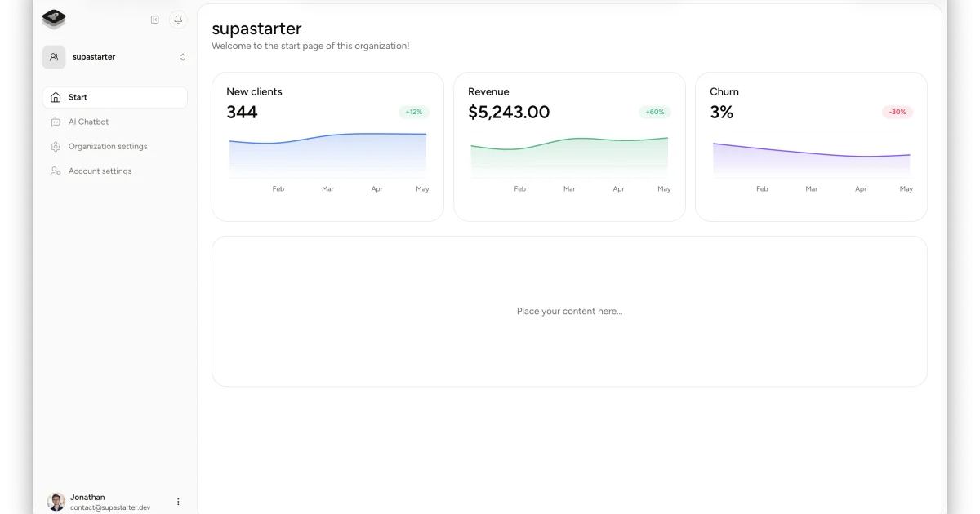Click the $5,243.00 revenue value

pyautogui.click(x=509, y=113)
